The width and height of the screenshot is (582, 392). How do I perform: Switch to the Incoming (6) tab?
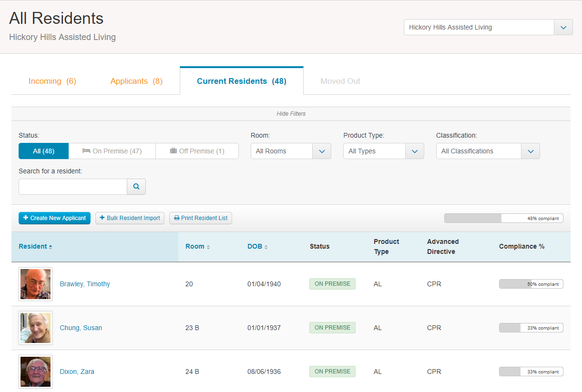click(52, 81)
